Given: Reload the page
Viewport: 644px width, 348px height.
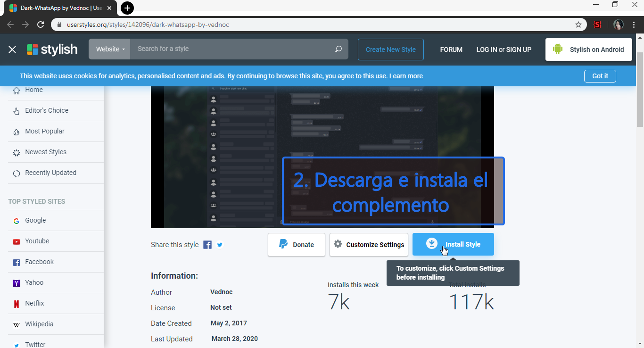Looking at the screenshot, I should click(41, 25).
